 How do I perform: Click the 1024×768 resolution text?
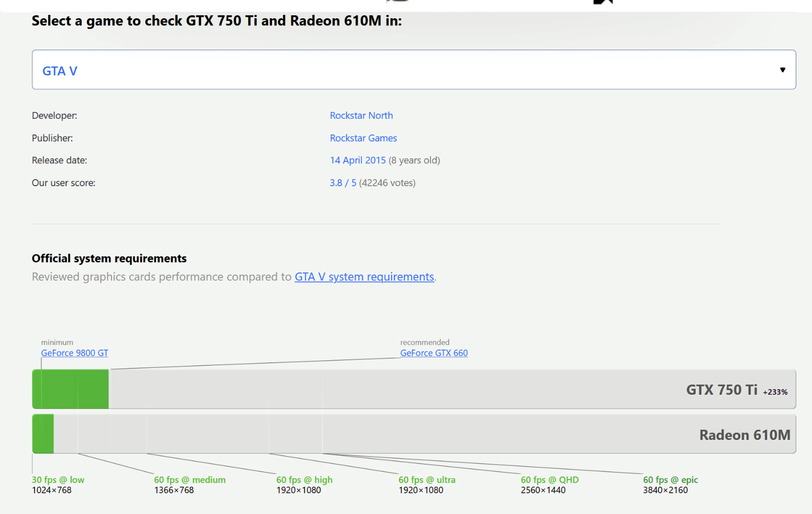pos(52,490)
